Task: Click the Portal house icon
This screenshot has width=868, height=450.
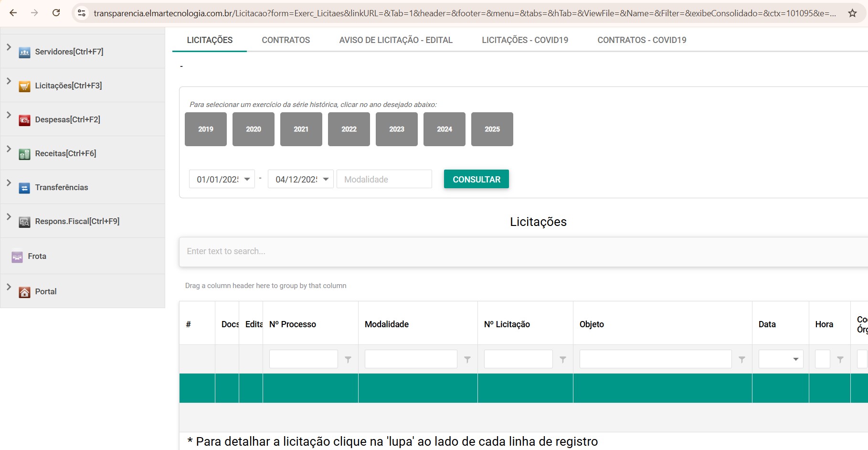Action: pos(24,292)
